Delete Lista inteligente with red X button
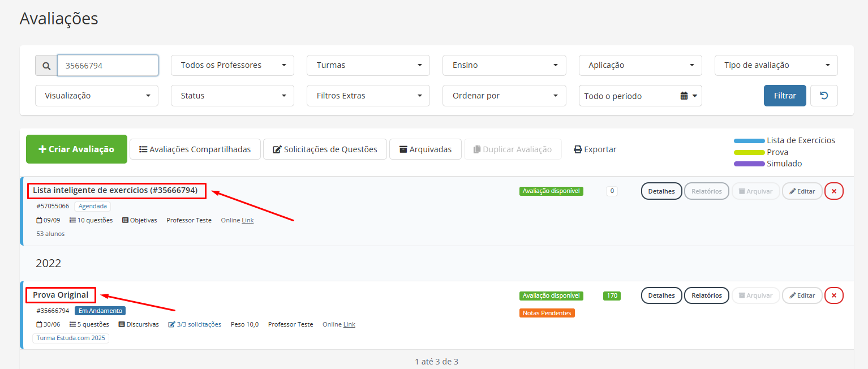This screenshot has height=369, width=868. point(834,191)
